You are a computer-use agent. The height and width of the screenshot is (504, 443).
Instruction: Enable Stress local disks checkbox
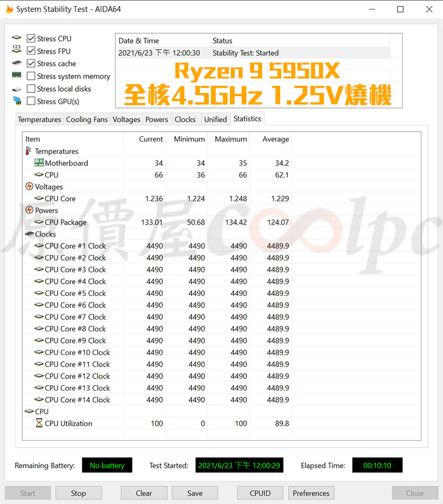pos(31,89)
